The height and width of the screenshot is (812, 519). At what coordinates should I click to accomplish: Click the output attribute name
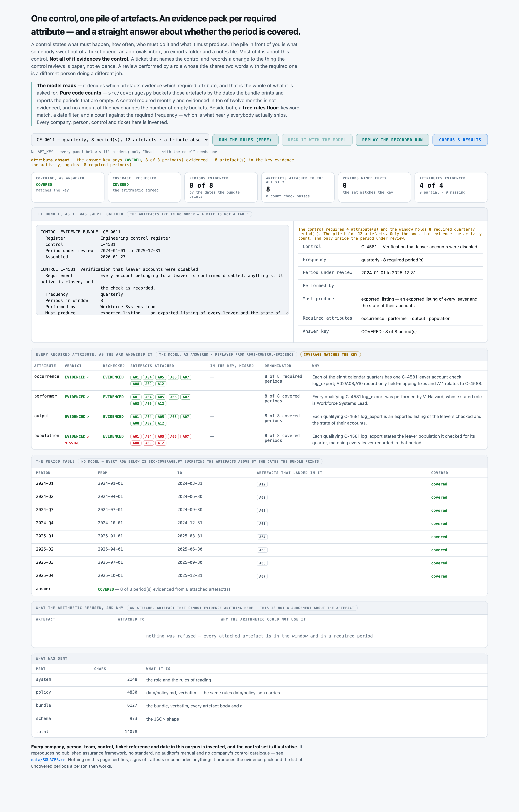coord(42,416)
